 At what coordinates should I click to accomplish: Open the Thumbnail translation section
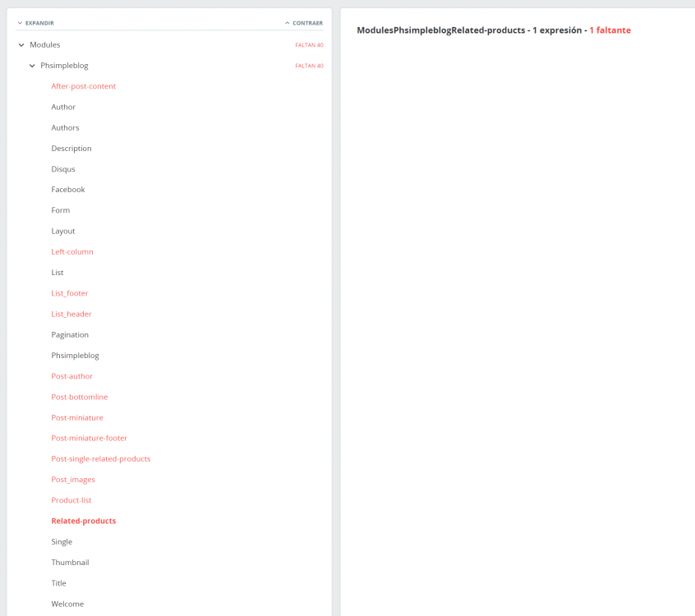point(70,562)
